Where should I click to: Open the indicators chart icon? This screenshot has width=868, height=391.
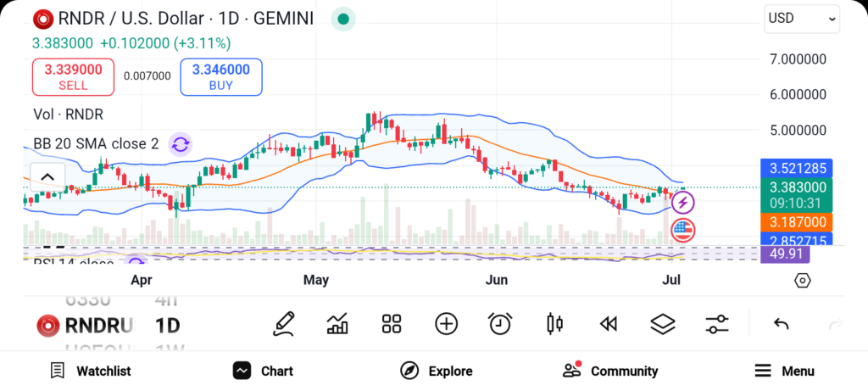click(x=337, y=324)
